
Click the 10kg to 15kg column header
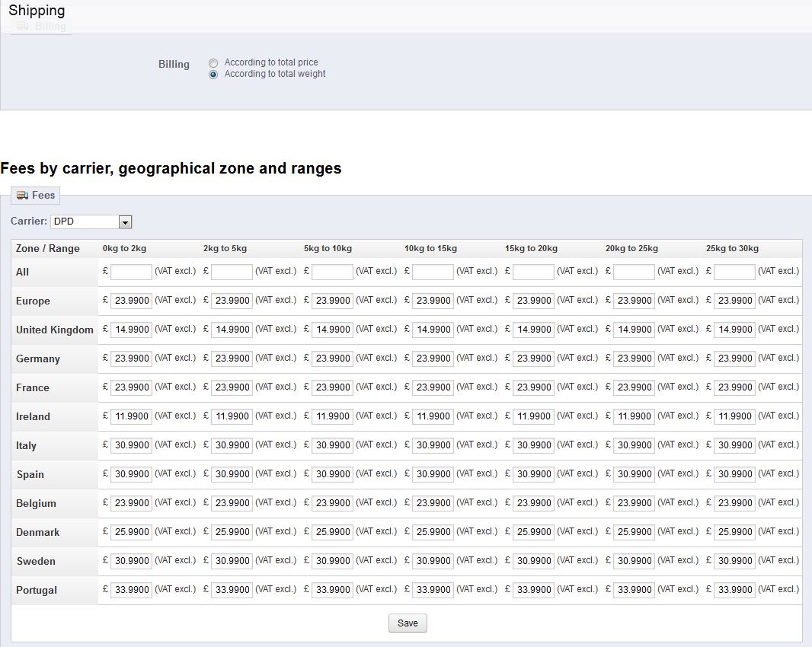(430, 248)
